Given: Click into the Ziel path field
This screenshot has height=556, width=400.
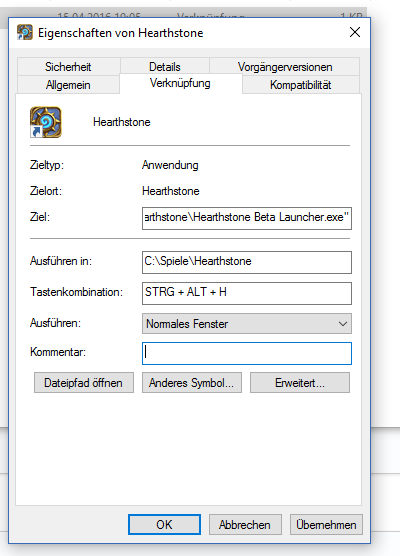Looking at the screenshot, I should tap(247, 218).
